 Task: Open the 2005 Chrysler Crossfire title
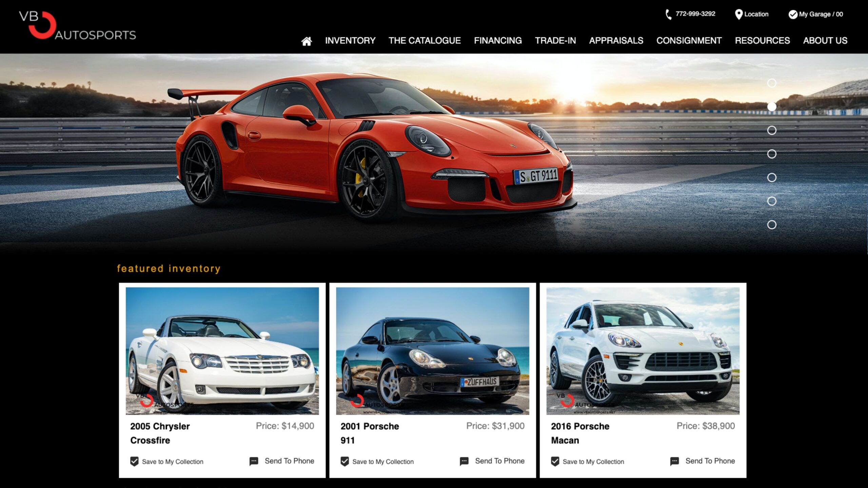[160, 433]
